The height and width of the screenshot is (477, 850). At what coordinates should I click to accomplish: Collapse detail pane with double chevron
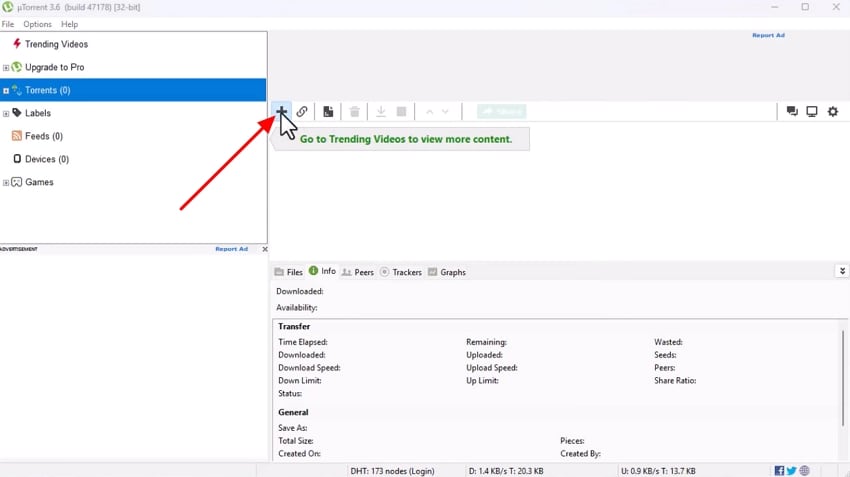pyautogui.click(x=842, y=270)
